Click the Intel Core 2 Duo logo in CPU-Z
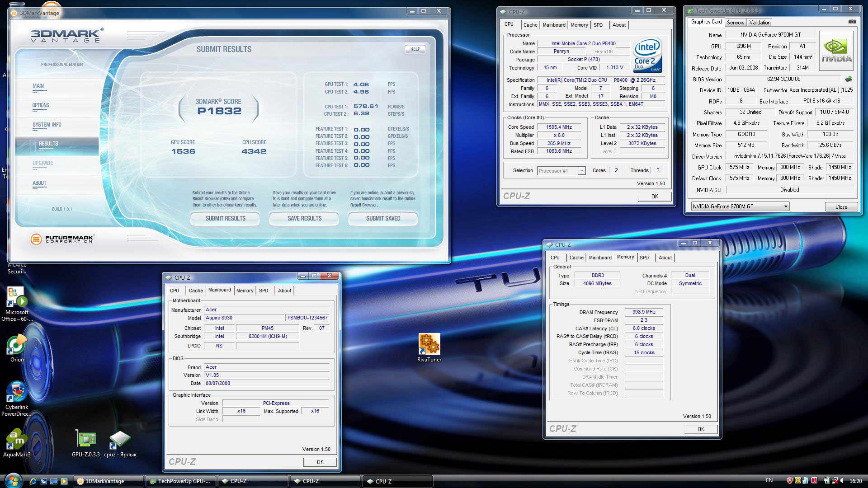 click(x=647, y=55)
